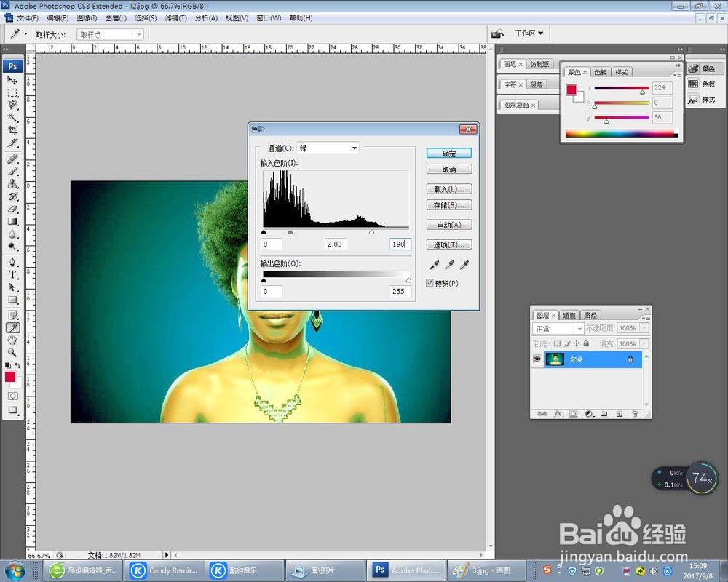Screen dimensions: 728x582
Task: Open the workspace (工作区) dropdown
Action: [529, 33]
